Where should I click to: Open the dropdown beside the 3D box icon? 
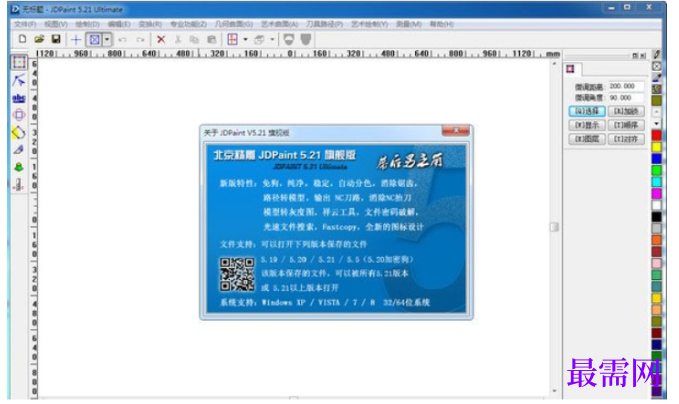pyautogui.click(x=272, y=40)
